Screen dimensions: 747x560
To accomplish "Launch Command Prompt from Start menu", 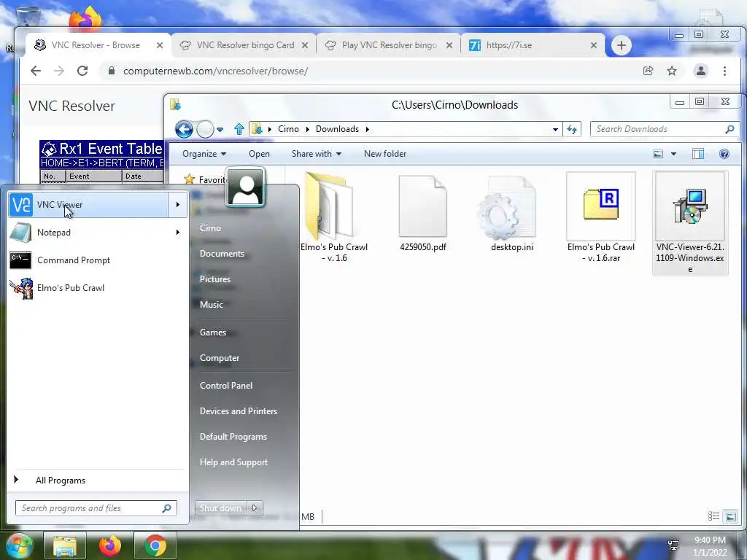I will click(x=97, y=260).
